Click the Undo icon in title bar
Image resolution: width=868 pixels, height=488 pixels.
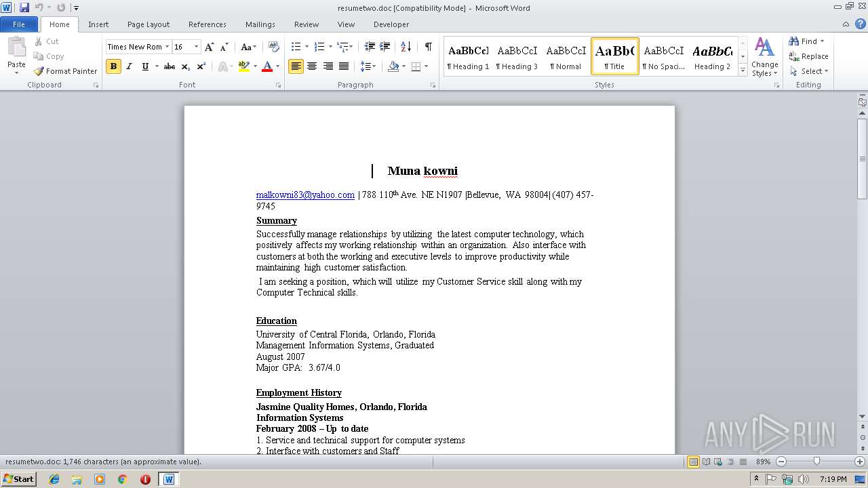coord(39,7)
